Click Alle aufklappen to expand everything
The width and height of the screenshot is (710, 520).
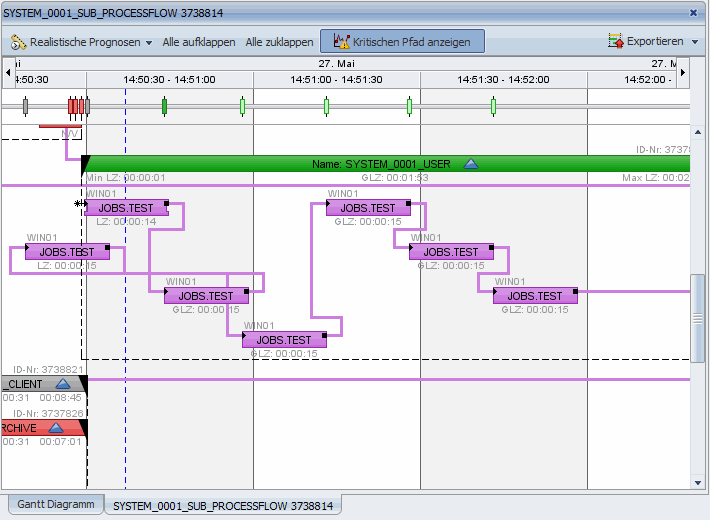(x=199, y=42)
